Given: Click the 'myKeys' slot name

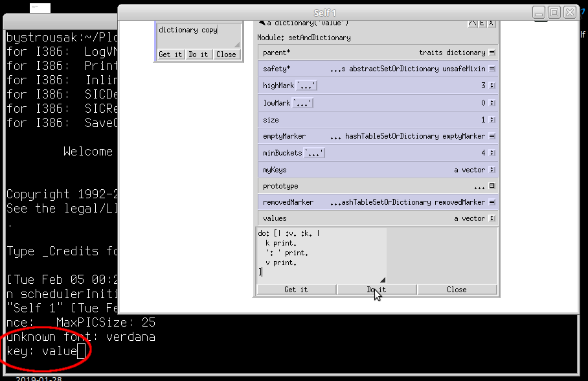Looking at the screenshot, I should click(275, 170).
